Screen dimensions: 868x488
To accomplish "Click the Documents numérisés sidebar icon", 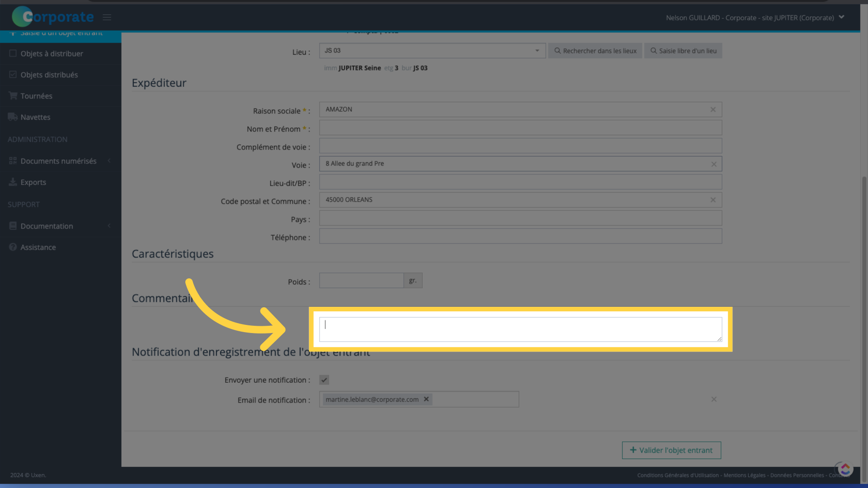I will tap(13, 160).
